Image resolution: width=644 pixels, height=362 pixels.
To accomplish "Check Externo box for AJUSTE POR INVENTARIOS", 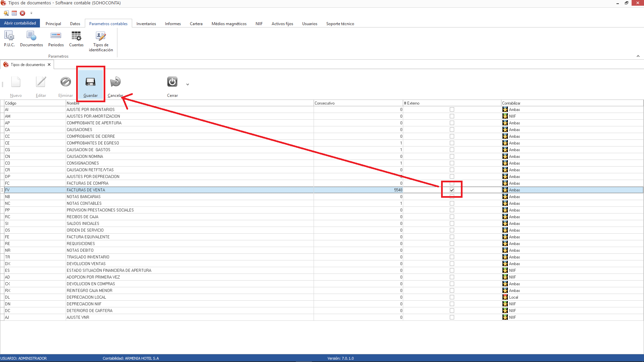I will [x=452, y=110].
